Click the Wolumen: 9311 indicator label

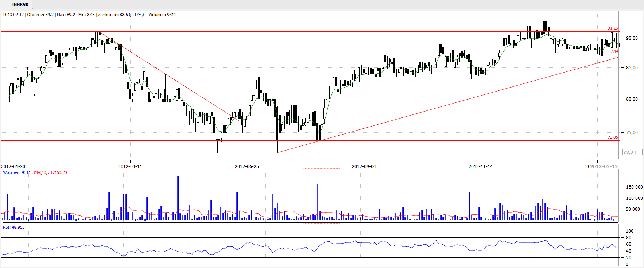click(x=17, y=172)
